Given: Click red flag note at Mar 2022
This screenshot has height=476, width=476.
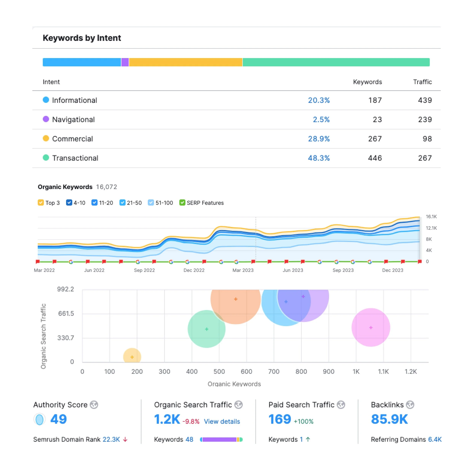Looking at the screenshot, I should click(x=38, y=261).
